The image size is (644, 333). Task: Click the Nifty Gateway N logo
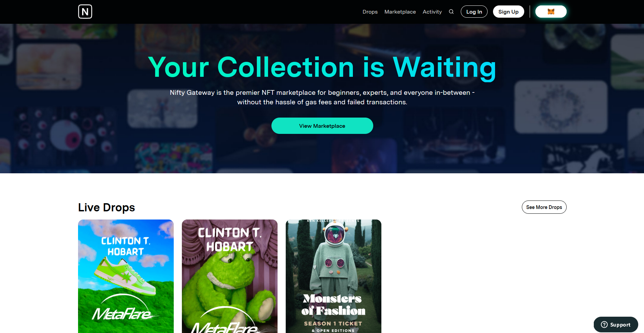click(x=85, y=12)
